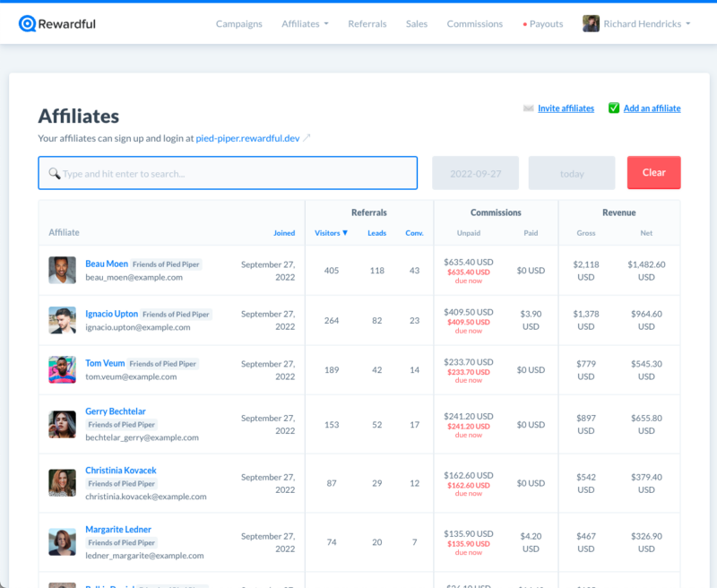Screen dimensions: 717x588
Task: Open Margarite Ledner's avatar photo
Action: [x=62, y=541]
